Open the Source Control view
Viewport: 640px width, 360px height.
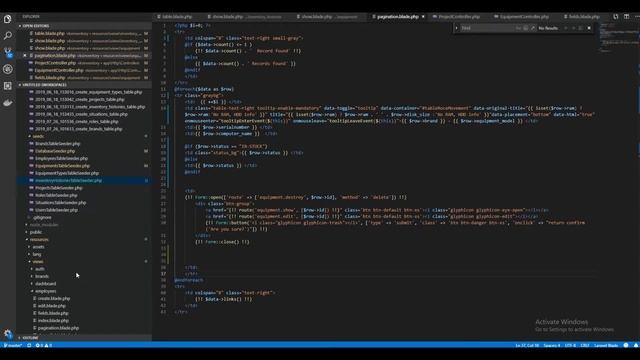click(7, 52)
